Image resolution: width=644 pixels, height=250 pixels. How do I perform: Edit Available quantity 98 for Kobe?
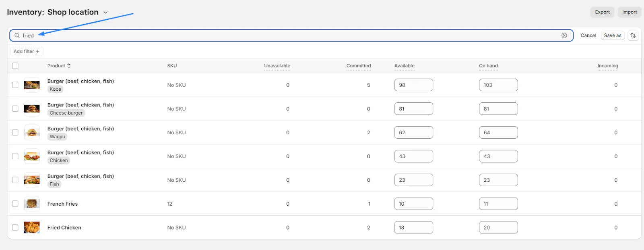point(414,85)
